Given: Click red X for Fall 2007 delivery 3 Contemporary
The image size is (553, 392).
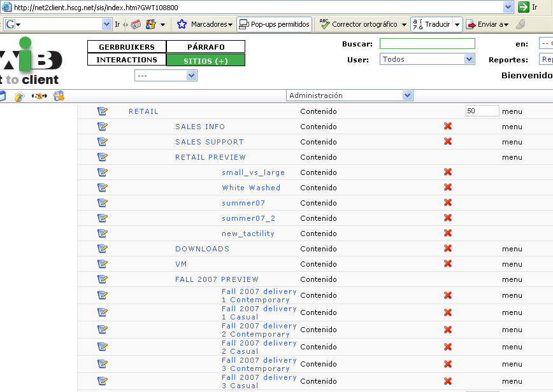Looking at the screenshot, I should [448, 364].
